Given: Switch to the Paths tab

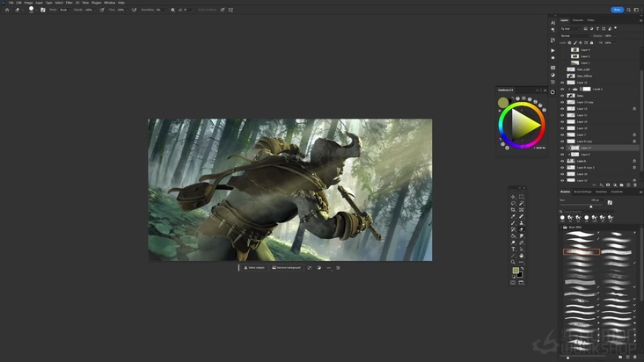Looking at the screenshot, I should [x=590, y=20].
